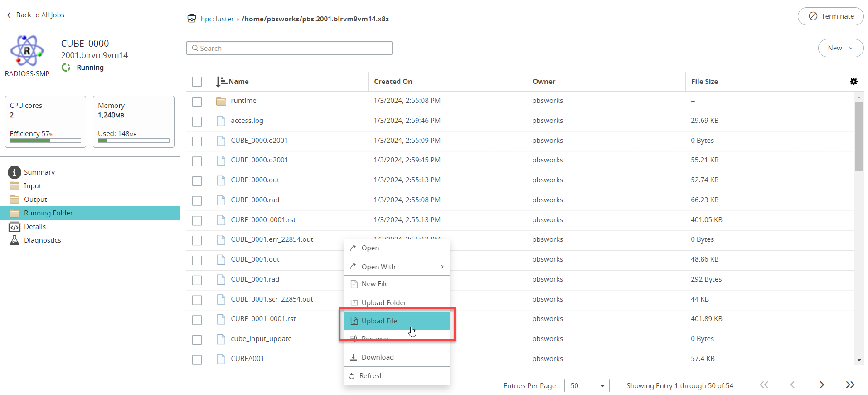Viewport: 868px width, 395px height.
Task: Select Refresh in the context menu
Action: (x=397, y=376)
